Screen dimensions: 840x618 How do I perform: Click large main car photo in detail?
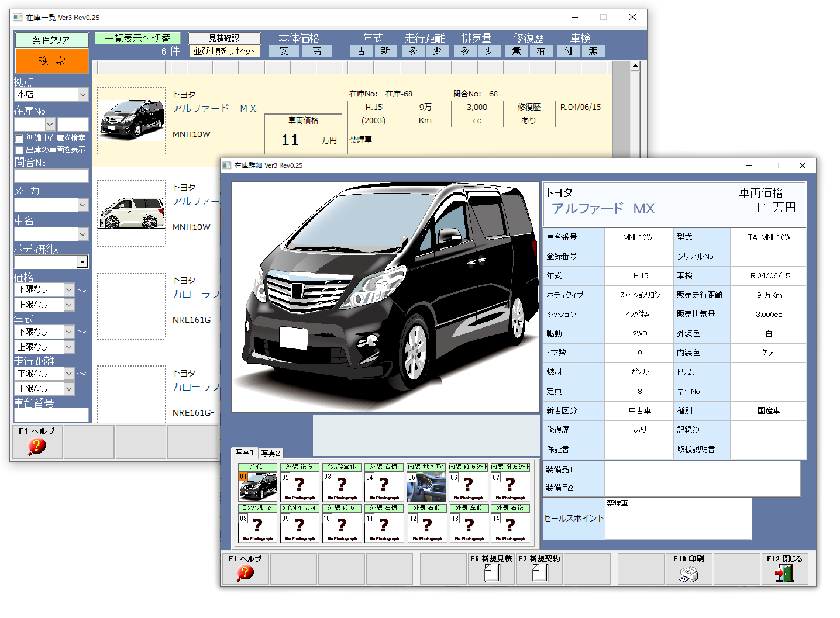click(x=385, y=297)
